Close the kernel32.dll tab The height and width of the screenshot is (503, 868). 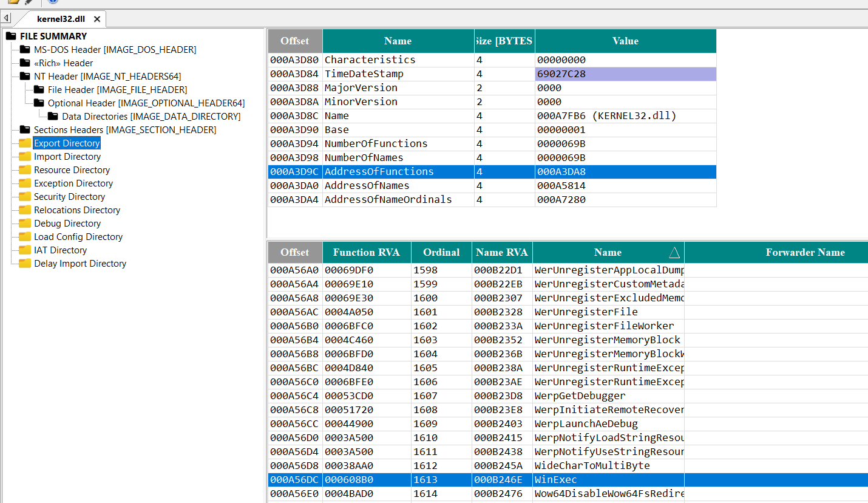click(97, 18)
